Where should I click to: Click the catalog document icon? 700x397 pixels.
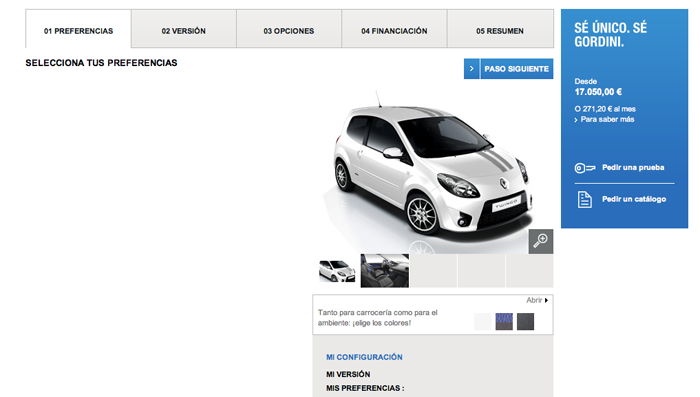[x=584, y=199]
